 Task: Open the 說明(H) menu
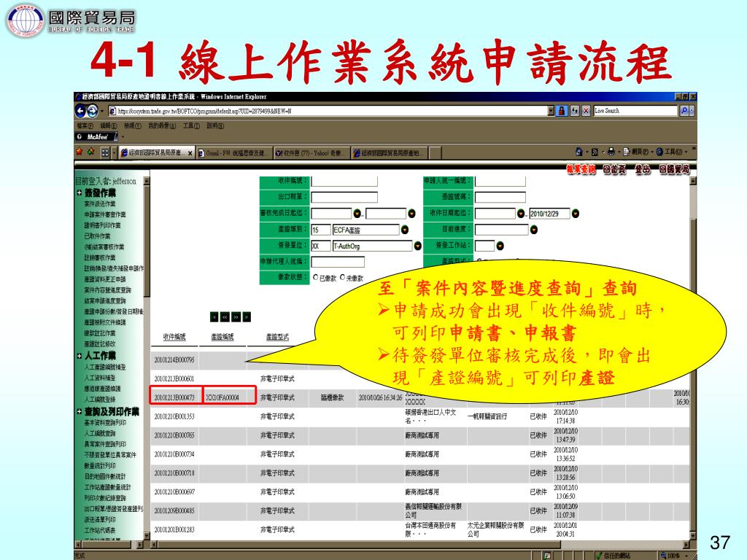coord(215,125)
